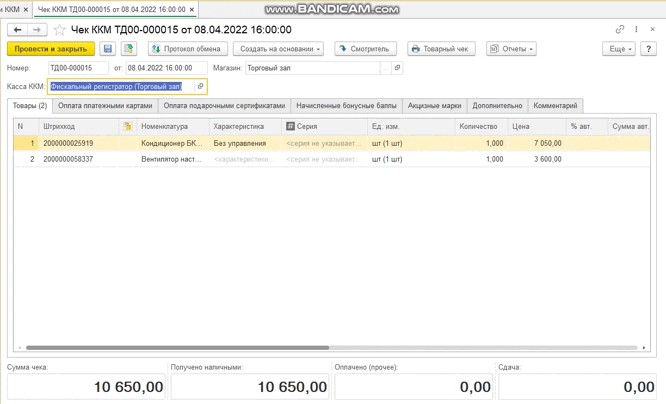This screenshot has width=666, height=404.
Task: Click the post document icon
Action: (129, 49)
